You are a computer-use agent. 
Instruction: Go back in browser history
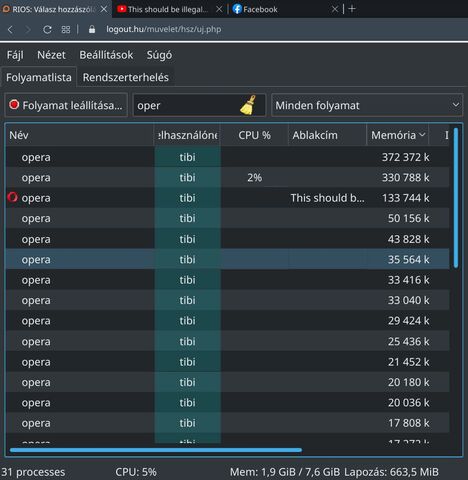[x=10, y=30]
